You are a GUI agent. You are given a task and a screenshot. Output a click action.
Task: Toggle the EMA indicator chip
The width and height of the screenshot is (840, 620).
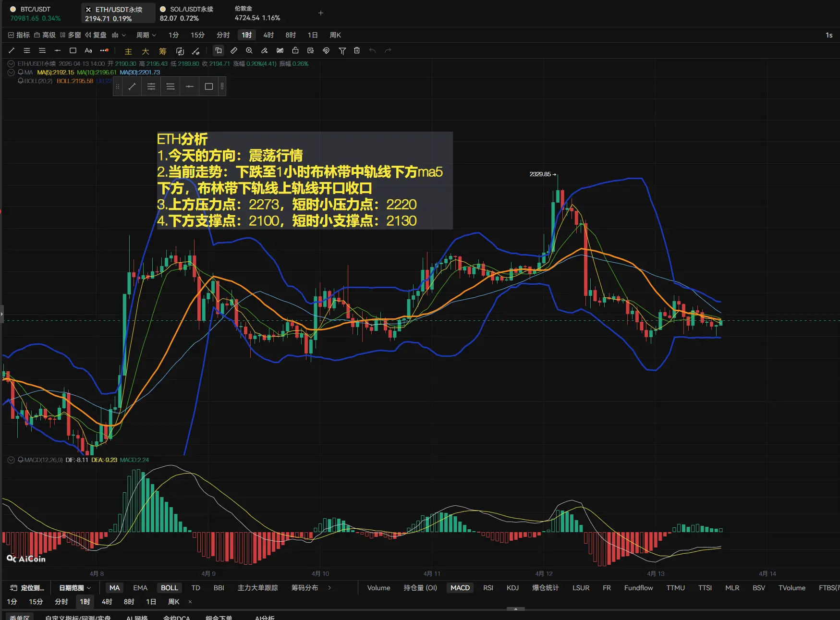tap(140, 588)
